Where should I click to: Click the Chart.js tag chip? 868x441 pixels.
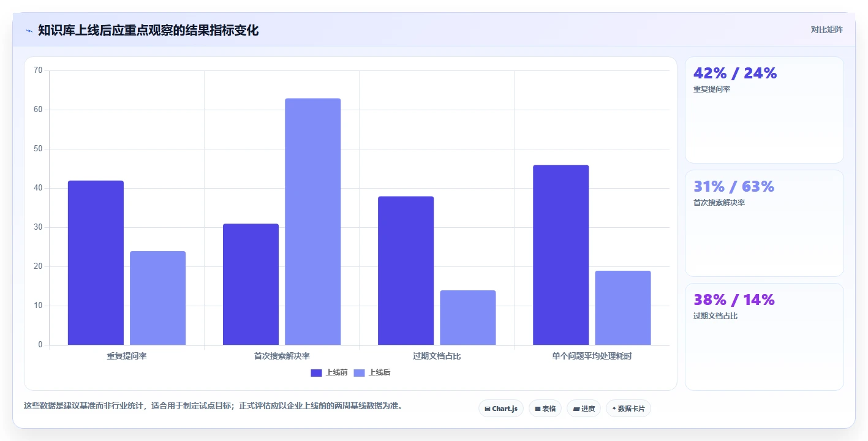(x=501, y=409)
